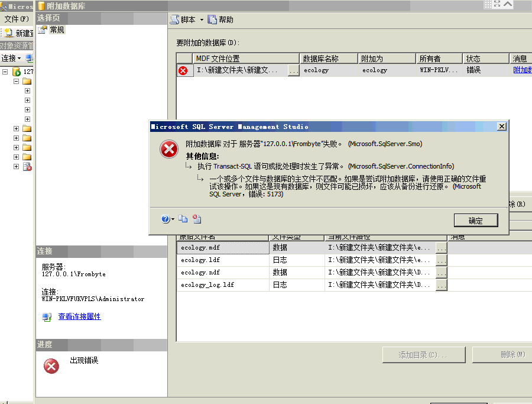Open help icon dropdown arrow in error dialog
This screenshot has width=532, height=404.
(x=173, y=219)
